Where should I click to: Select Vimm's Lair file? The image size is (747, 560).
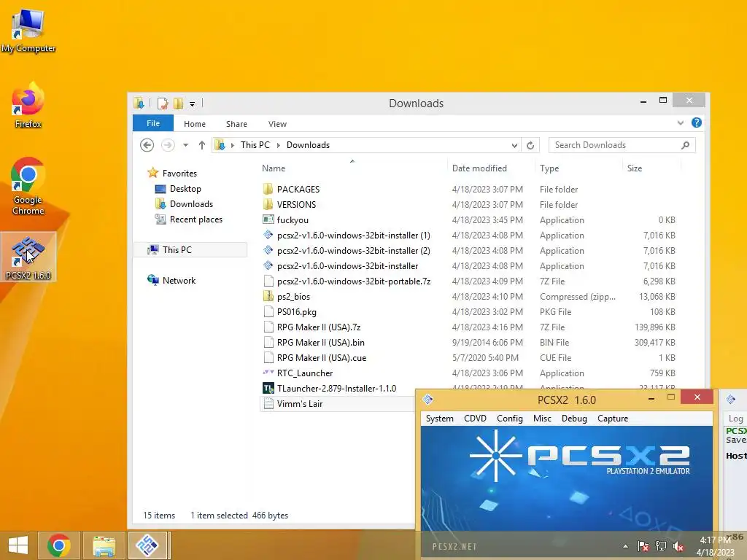[299, 404]
